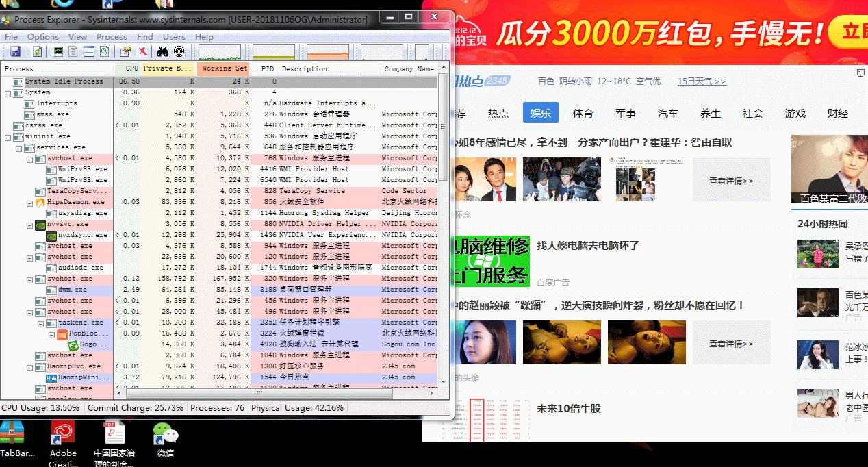Open the Process menu

point(112,36)
